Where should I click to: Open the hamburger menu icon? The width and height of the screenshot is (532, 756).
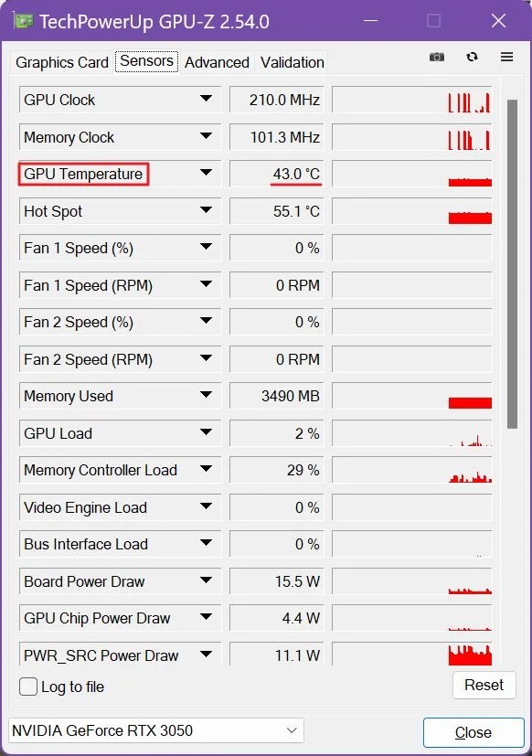(x=506, y=57)
